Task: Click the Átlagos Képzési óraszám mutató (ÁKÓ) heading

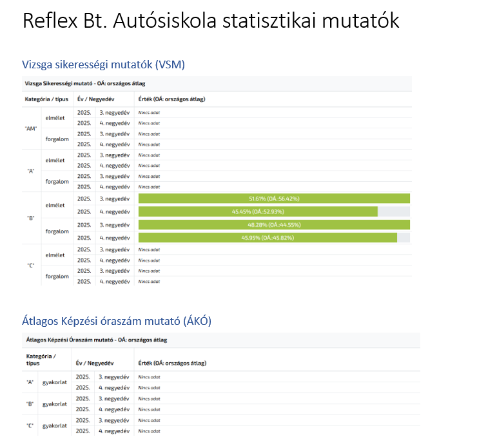Action: 117,320
